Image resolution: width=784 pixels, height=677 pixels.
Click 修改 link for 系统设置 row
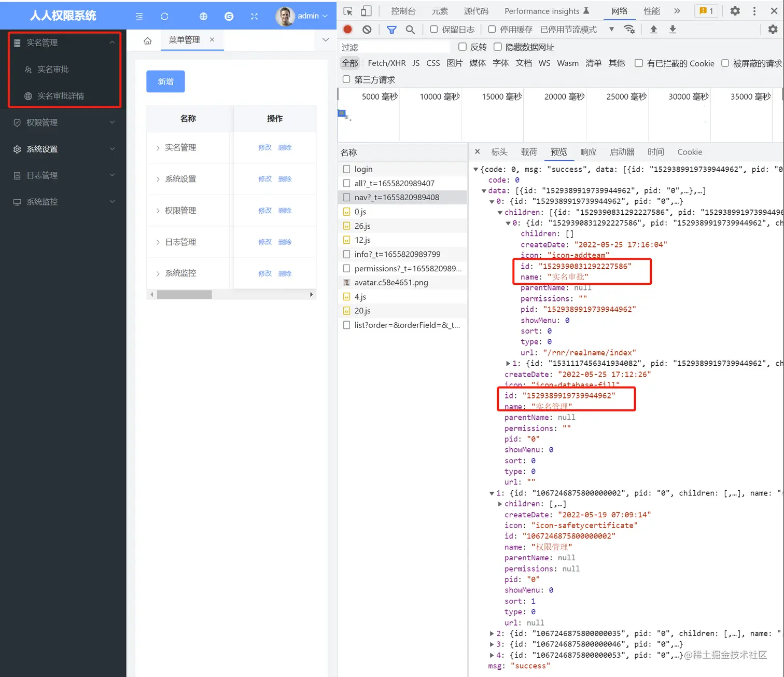click(265, 179)
